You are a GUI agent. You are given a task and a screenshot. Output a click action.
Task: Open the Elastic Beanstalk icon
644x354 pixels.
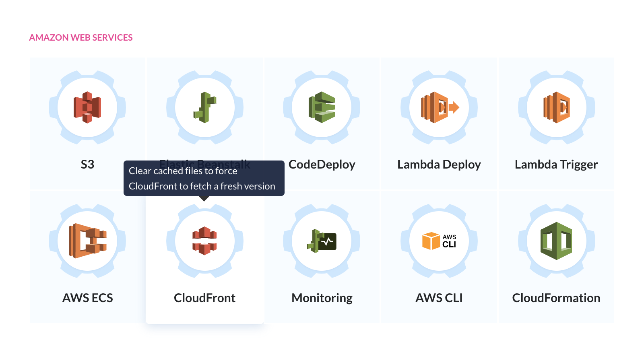click(x=205, y=107)
